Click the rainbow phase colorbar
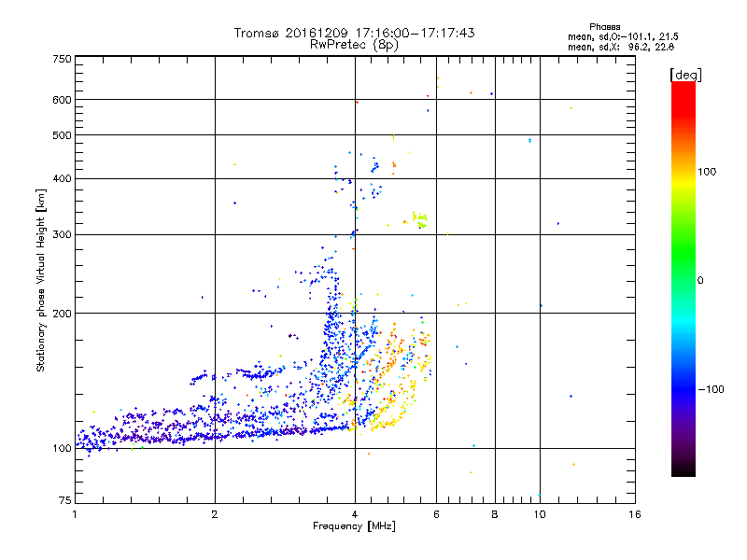747x560 pixels. tap(684, 279)
